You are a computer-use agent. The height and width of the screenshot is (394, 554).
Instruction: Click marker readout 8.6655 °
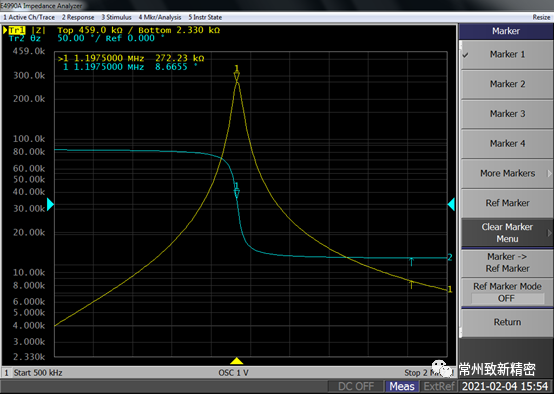pos(176,67)
